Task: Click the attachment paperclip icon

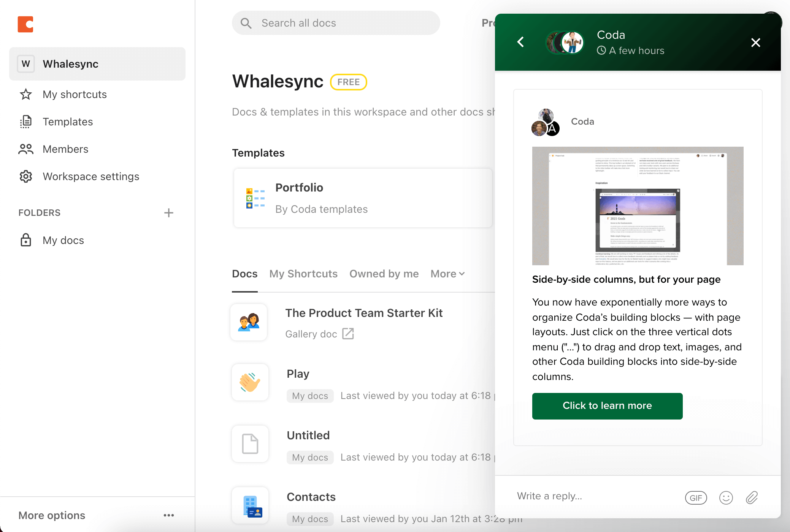Action: coord(752,497)
